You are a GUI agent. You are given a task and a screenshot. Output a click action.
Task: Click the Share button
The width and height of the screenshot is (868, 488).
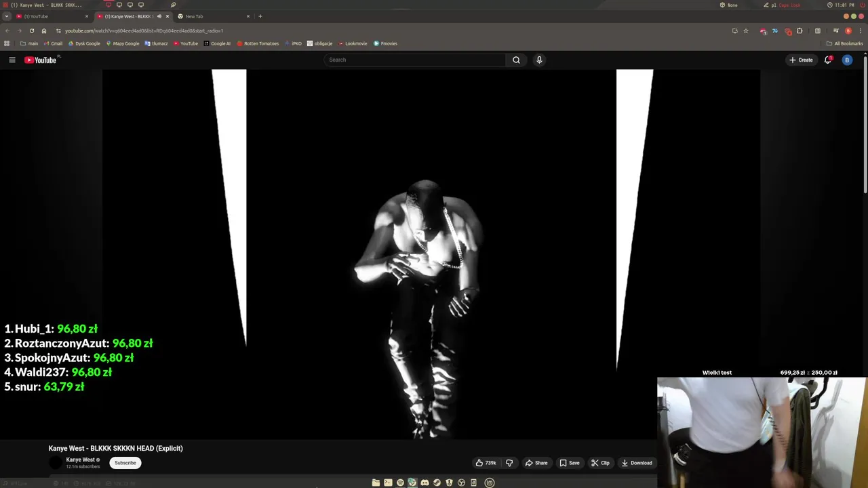tap(536, 463)
